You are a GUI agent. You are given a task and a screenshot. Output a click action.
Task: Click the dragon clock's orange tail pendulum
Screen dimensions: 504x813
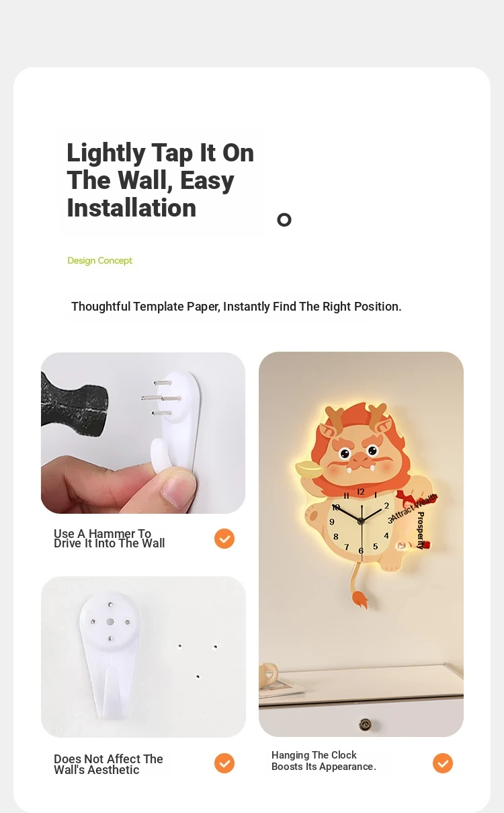[358, 590]
